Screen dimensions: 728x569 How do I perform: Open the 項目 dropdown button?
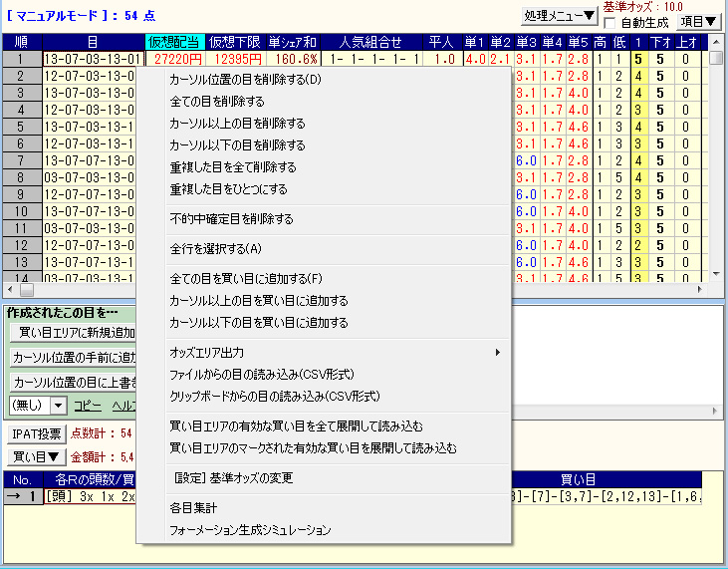coord(698,22)
